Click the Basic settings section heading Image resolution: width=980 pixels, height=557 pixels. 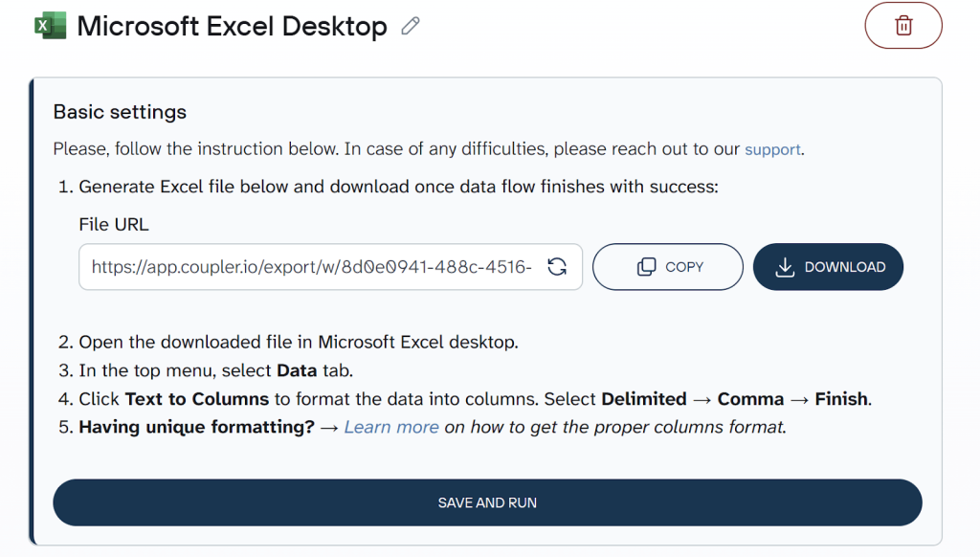119,112
